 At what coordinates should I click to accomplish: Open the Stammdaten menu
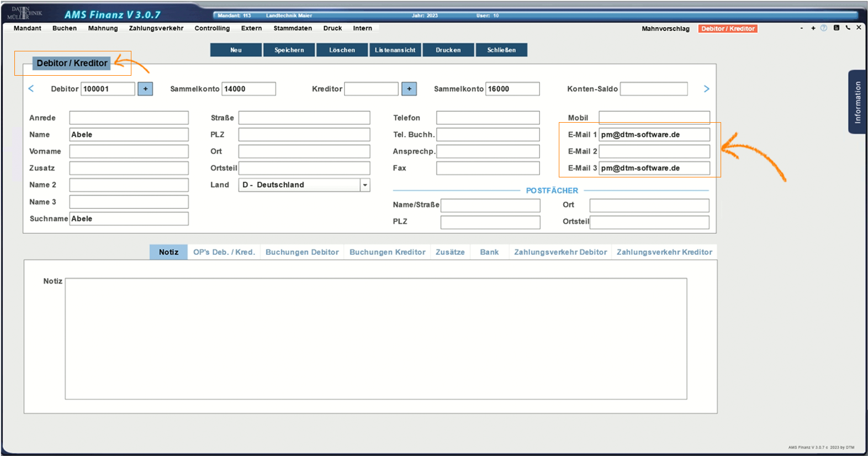pyautogui.click(x=293, y=28)
